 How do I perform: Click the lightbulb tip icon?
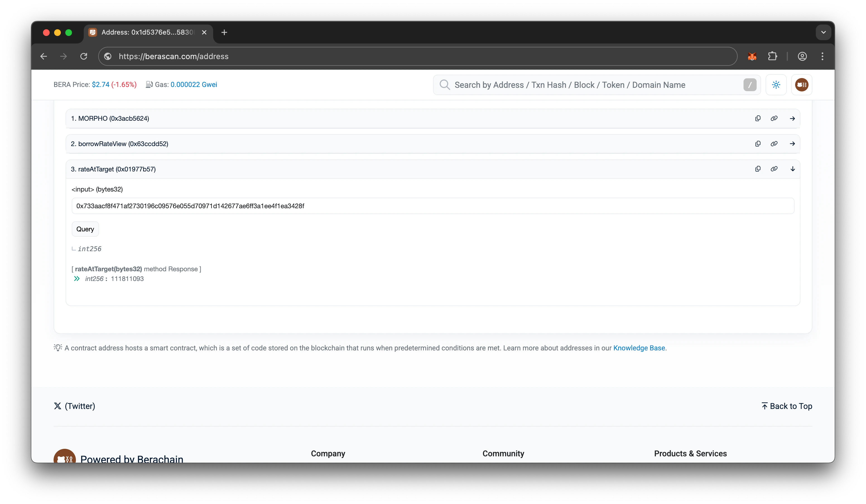[58, 348]
